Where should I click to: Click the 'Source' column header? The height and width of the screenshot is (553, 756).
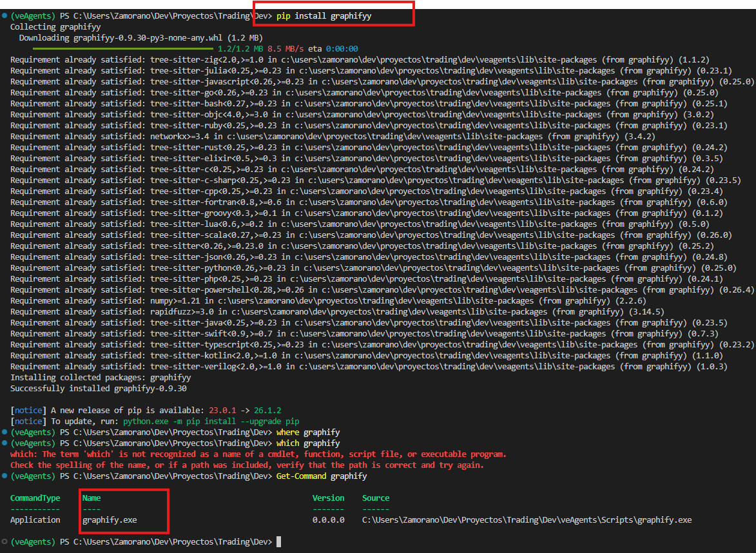(376, 498)
